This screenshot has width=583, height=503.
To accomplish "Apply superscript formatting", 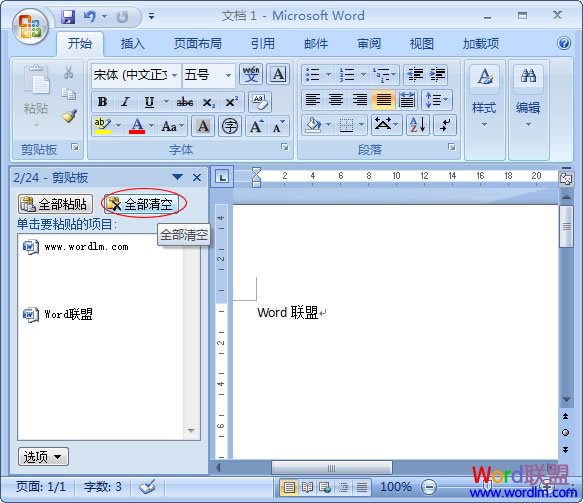I will coord(232,102).
